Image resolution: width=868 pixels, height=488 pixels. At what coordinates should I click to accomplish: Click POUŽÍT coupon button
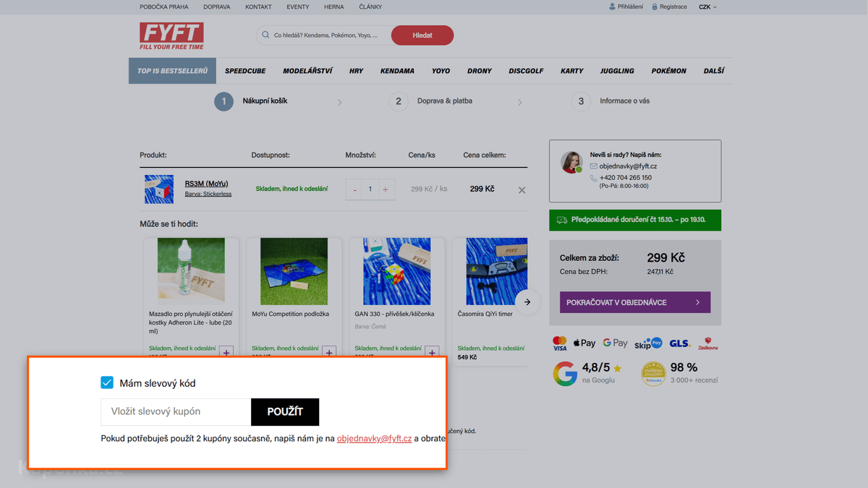point(285,411)
